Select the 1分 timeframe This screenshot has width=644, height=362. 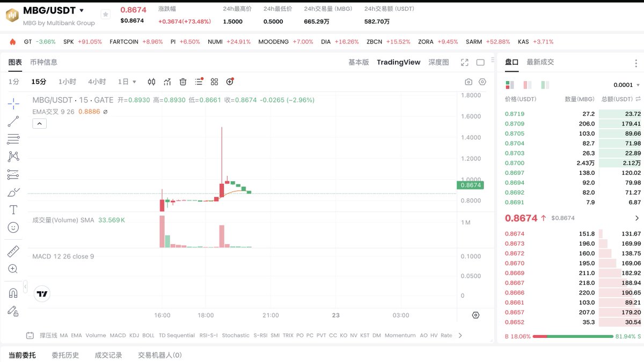(x=14, y=82)
